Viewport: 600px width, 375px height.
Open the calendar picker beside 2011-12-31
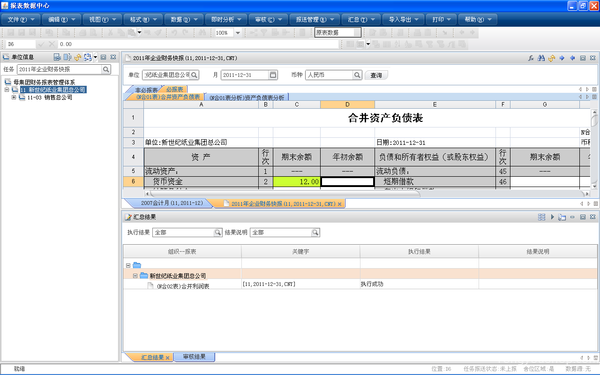[273, 75]
